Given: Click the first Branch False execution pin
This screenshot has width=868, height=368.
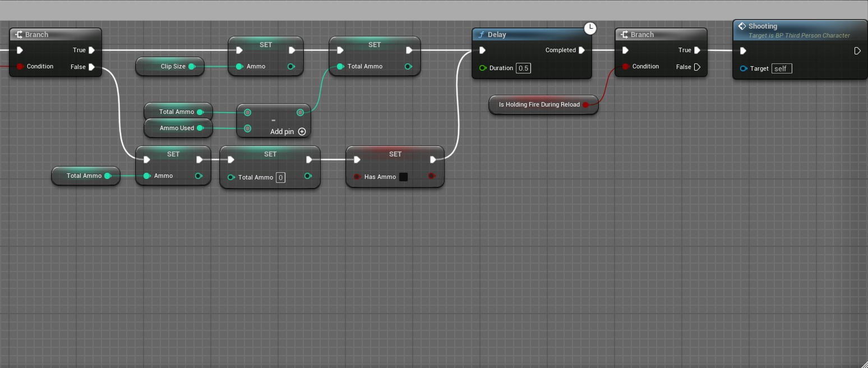Looking at the screenshot, I should tap(91, 67).
